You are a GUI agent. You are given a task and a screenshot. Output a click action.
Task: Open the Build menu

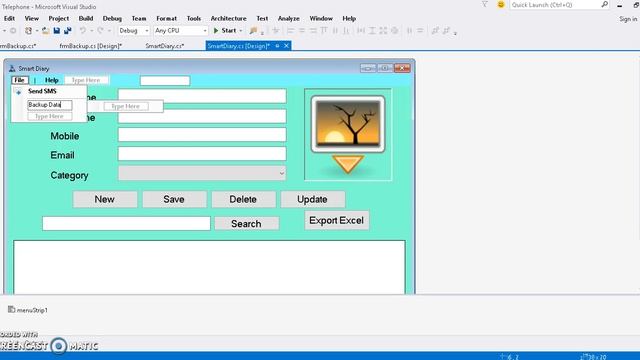coord(86,18)
